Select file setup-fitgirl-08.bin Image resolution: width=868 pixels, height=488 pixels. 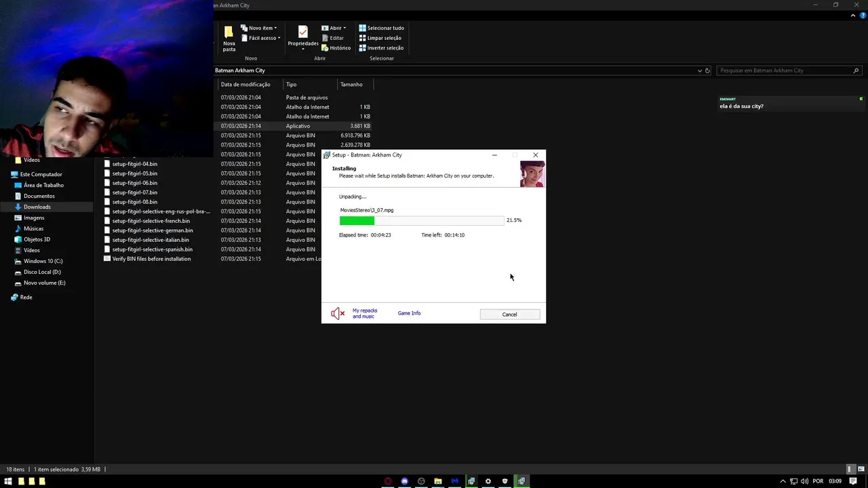[134, 202]
